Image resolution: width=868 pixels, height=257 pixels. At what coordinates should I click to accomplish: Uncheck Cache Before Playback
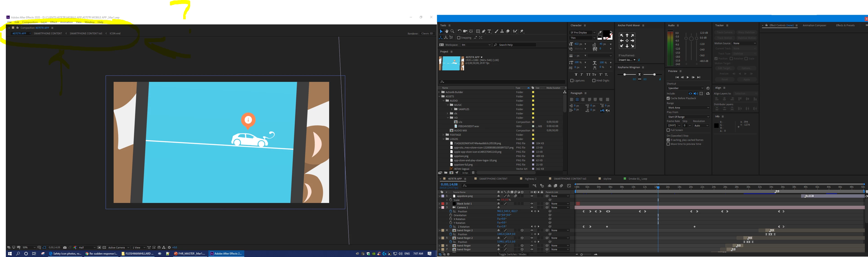pyautogui.click(x=668, y=98)
